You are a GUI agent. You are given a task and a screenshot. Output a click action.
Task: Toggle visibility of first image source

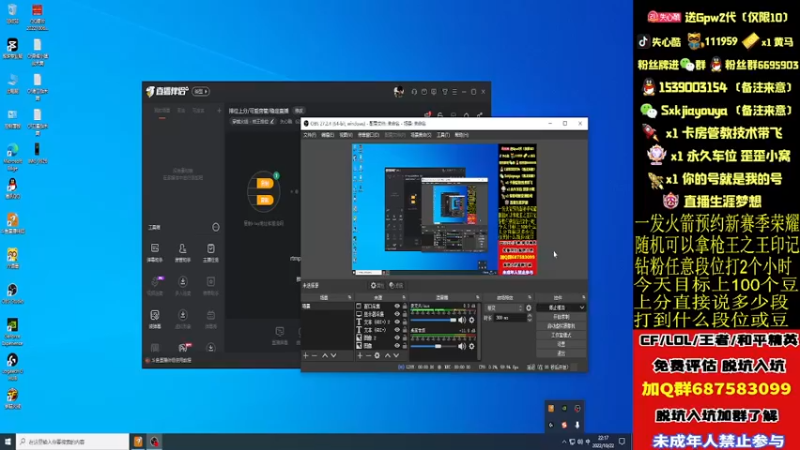(x=397, y=338)
